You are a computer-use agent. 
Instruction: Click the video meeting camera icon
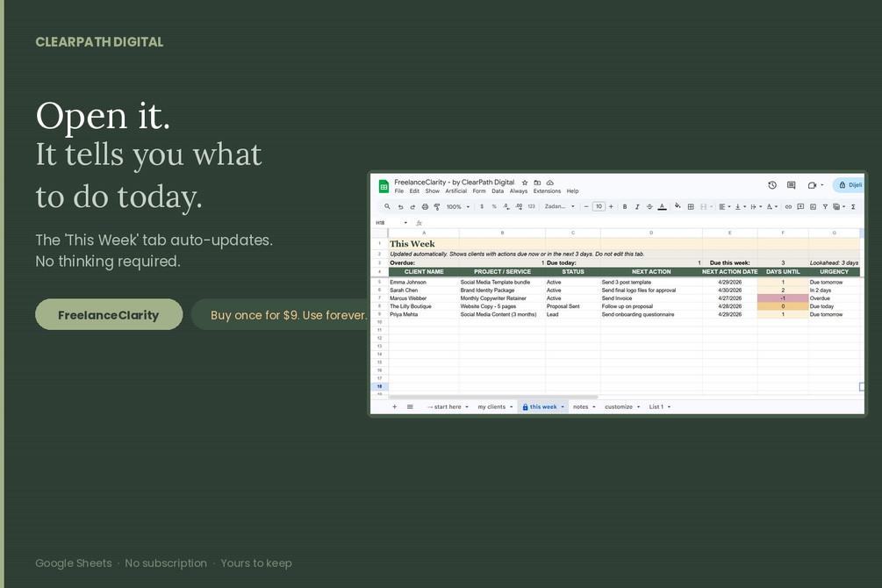point(812,185)
